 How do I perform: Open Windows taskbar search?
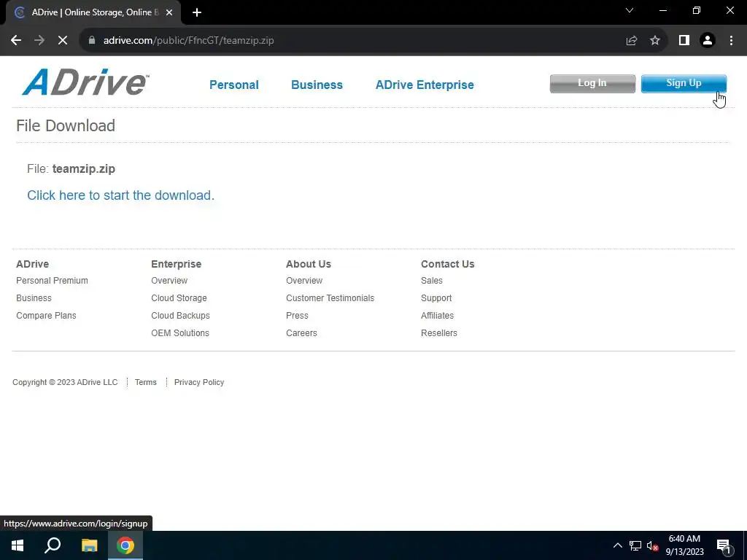click(x=53, y=545)
